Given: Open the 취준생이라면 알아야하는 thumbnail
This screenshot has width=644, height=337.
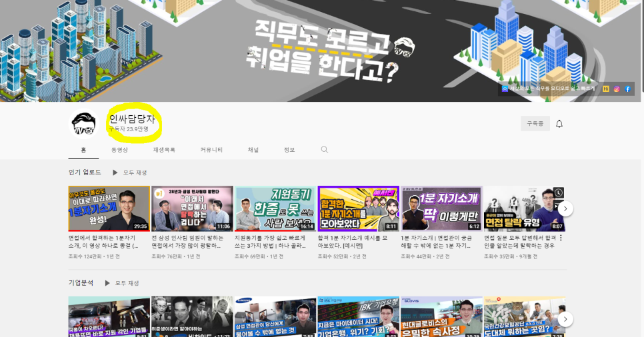Looking at the screenshot, I should pos(192,317).
